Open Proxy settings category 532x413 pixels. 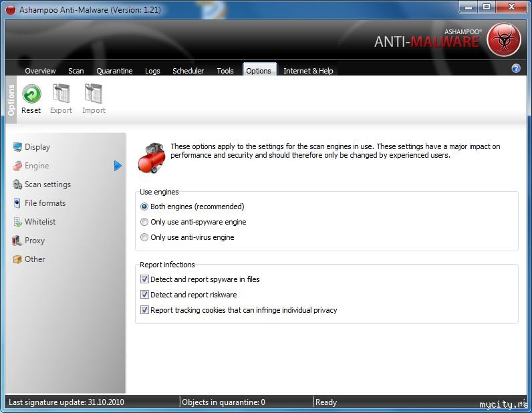pos(35,241)
